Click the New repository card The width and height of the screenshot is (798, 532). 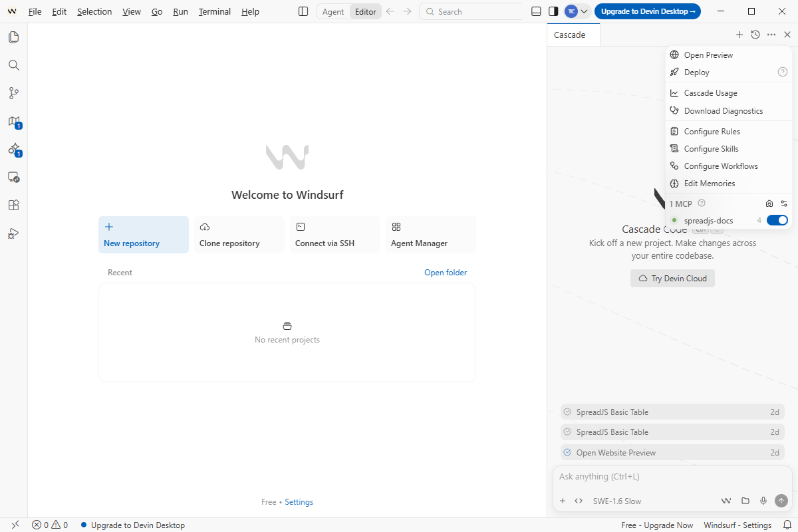tap(144, 235)
